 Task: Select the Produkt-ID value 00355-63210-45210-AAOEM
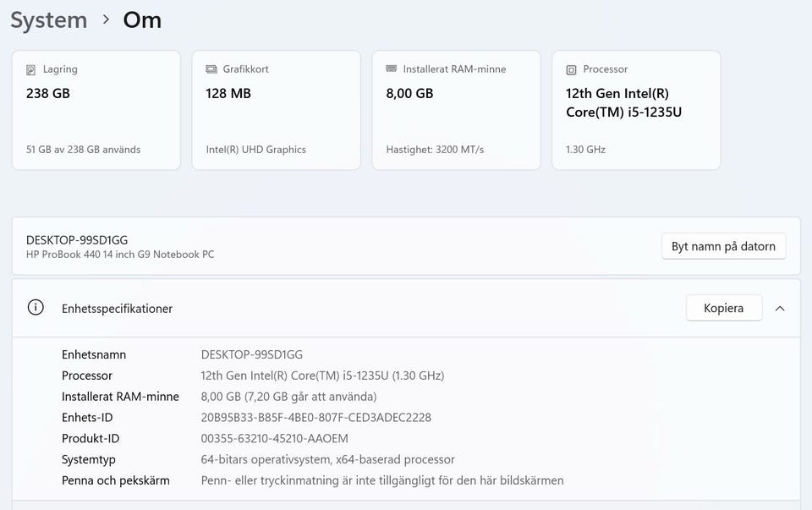point(274,439)
